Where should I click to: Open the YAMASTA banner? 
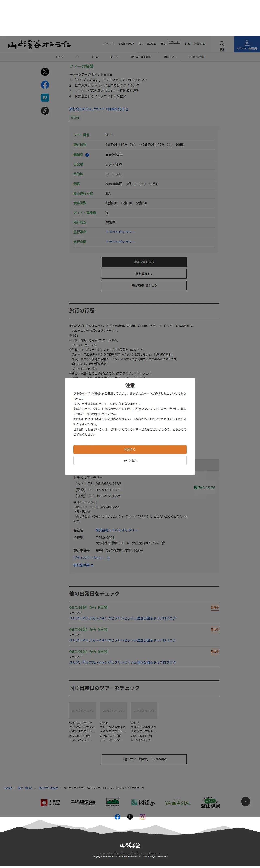tap(178, 803)
